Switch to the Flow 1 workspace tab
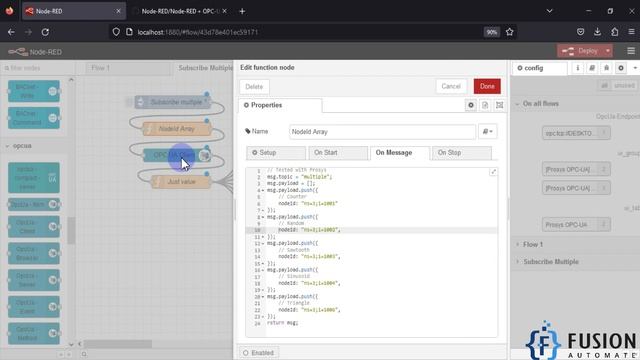The image size is (640, 360). click(x=128, y=68)
